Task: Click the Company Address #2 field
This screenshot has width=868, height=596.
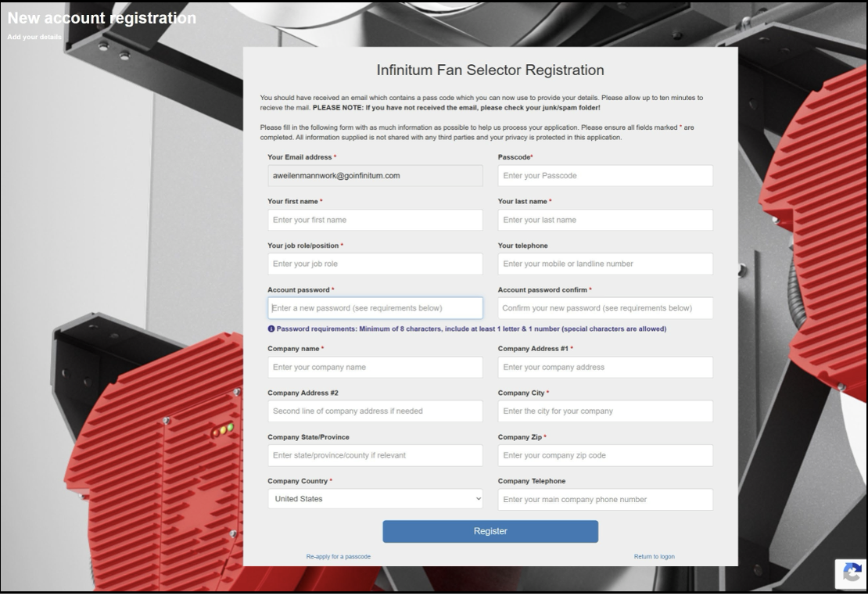Action: (375, 411)
